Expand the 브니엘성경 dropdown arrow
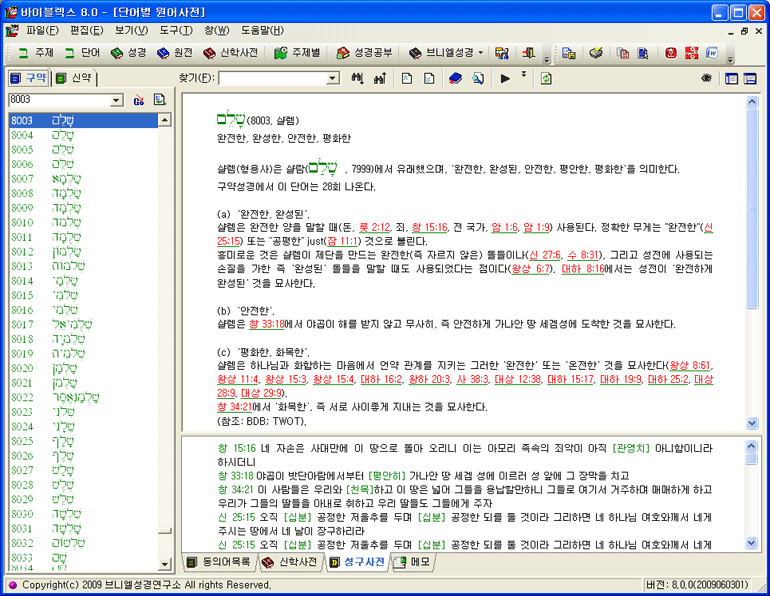This screenshot has height=596, width=770. click(x=480, y=53)
